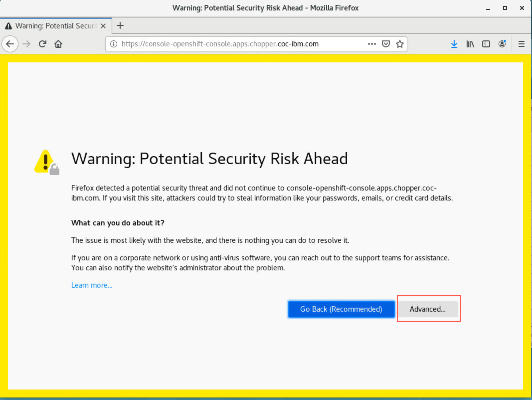Image resolution: width=532 pixels, height=400 pixels.
Task: Click the 'What can you do about it?' heading
Action: tap(118, 223)
